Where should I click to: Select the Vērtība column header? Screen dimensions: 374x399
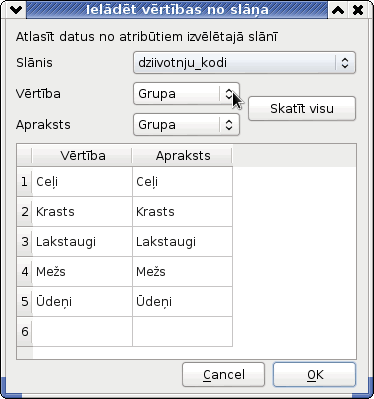point(83,156)
